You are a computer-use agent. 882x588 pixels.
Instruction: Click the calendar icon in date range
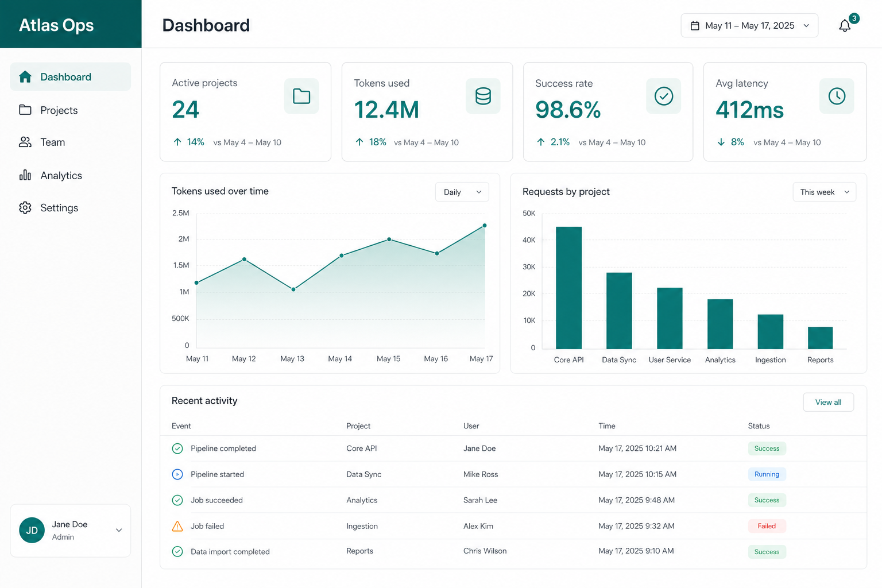(x=695, y=26)
